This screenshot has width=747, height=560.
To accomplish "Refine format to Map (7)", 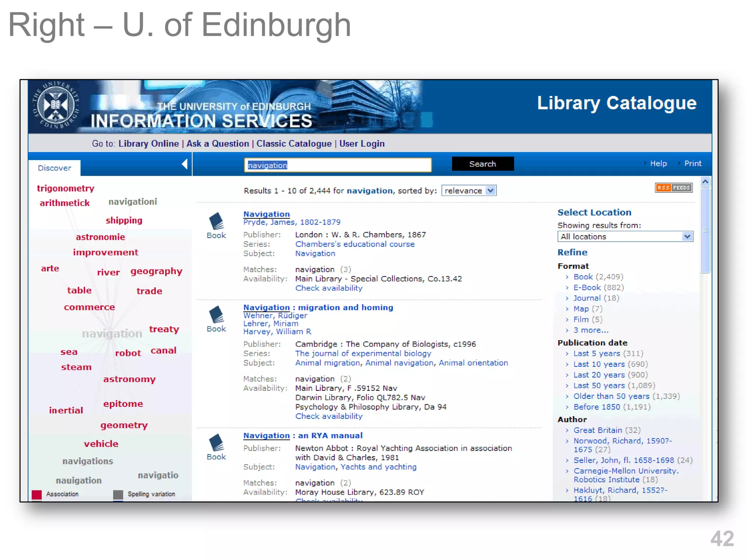I will (x=588, y=309).
